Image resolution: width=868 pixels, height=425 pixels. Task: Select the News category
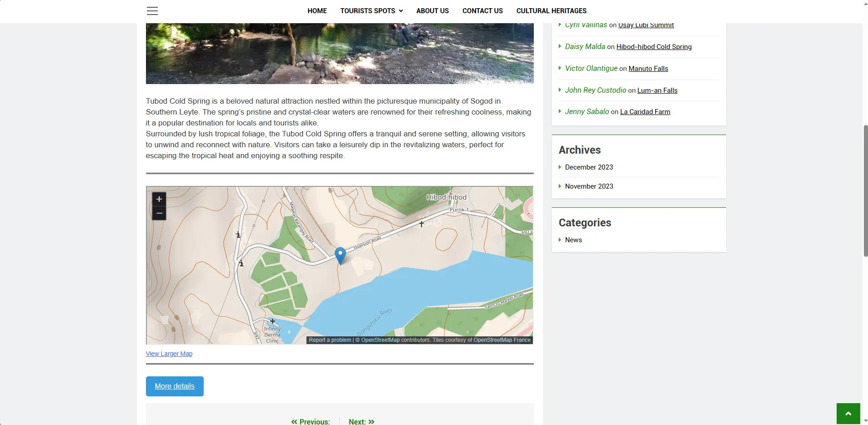(x=573, y=240)
